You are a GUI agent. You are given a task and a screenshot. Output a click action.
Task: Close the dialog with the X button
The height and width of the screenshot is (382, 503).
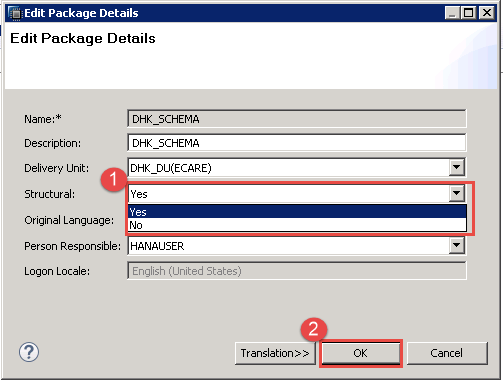(x=487, y=13)
